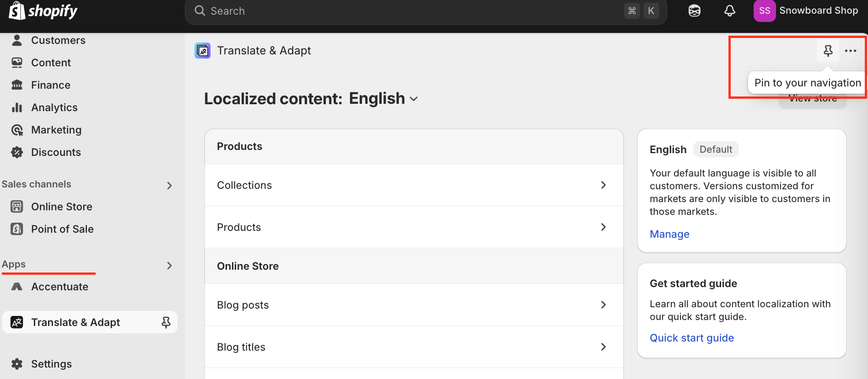Go to Customers in sidebar

(58, 40)
